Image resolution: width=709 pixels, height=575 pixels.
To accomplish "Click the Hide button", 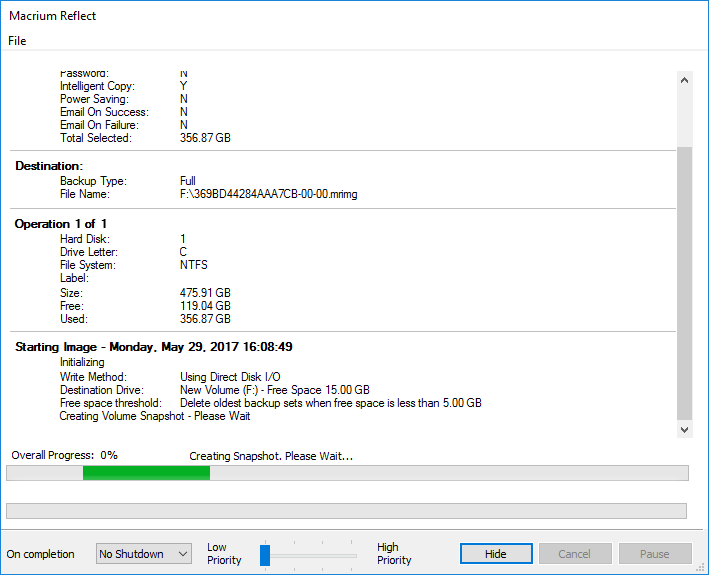I will (496, 554).
